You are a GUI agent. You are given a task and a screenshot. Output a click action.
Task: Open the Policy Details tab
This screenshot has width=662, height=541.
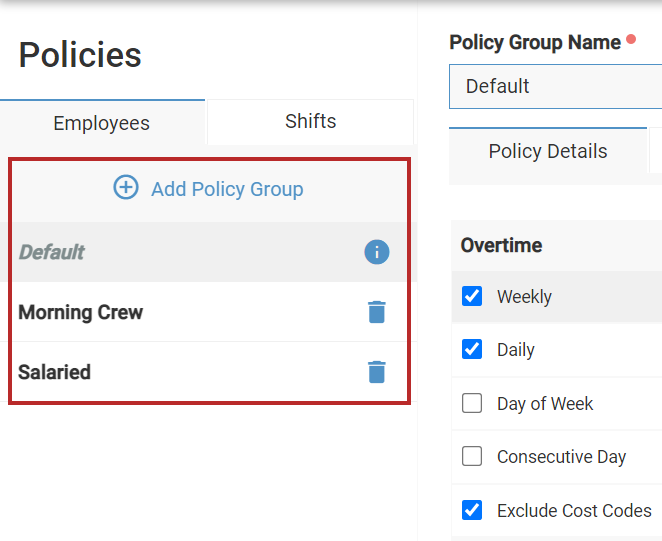548,151
